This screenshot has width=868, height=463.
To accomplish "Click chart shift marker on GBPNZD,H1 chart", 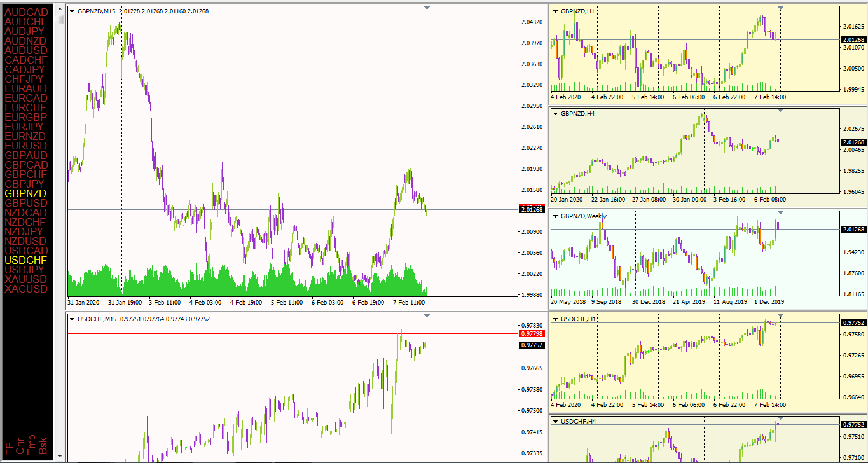I will tap(781, 8).
